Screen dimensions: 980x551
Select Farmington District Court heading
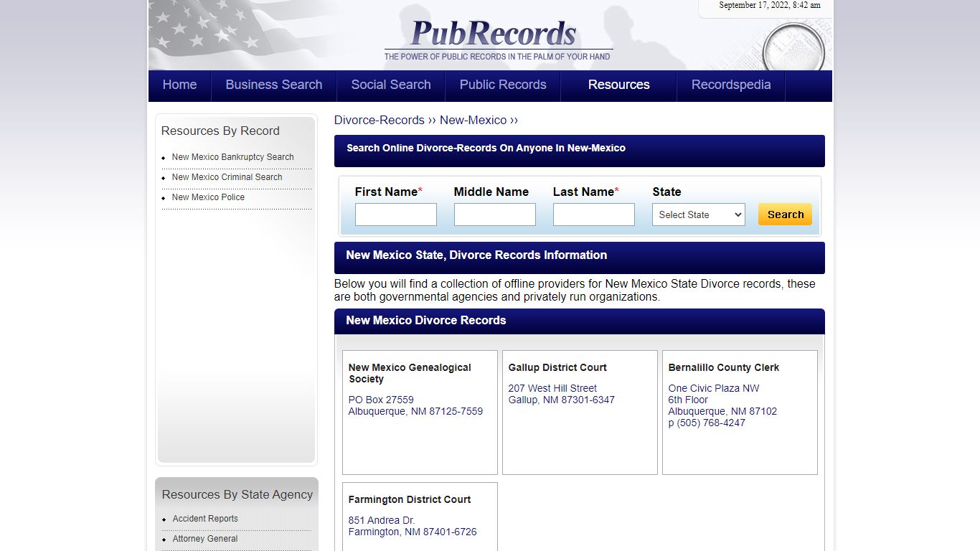[410, 499]
